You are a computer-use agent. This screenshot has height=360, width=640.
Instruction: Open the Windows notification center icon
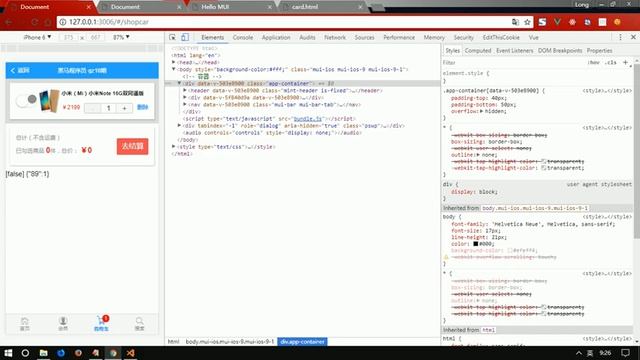pos(625,353)
